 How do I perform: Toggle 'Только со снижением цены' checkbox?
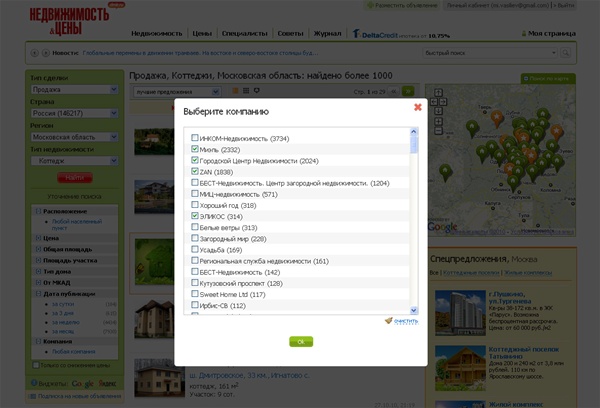36,365
